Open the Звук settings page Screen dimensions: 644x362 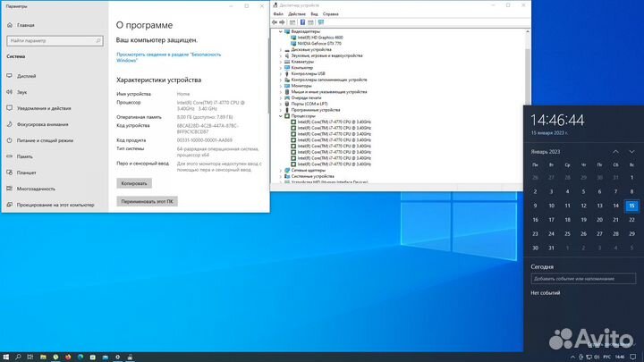click(21, 92)
